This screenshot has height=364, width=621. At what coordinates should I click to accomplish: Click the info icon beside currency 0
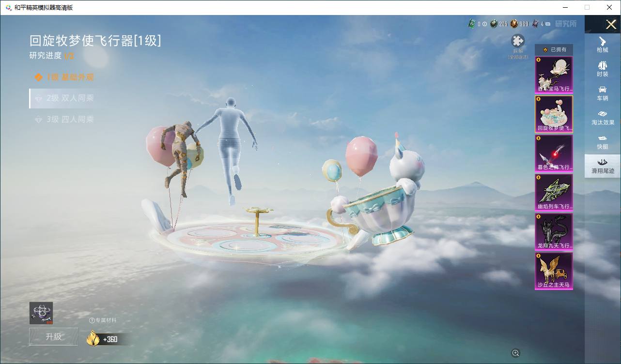coord(484,24)
